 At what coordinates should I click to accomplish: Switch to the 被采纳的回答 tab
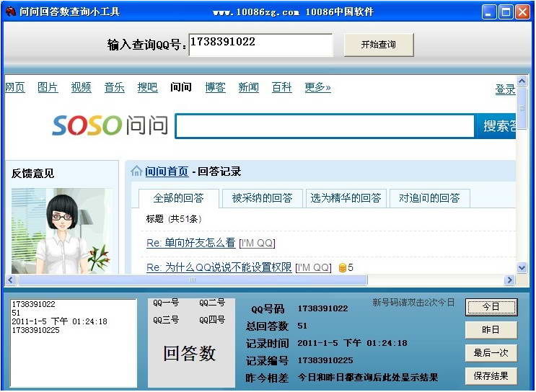pos(262,198)
